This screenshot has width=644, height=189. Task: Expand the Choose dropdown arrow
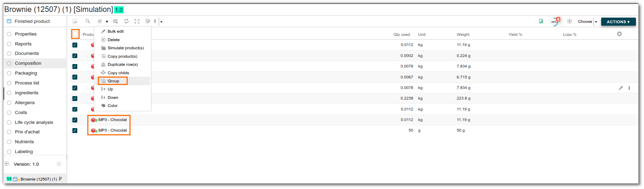click(x=596, y=22)
